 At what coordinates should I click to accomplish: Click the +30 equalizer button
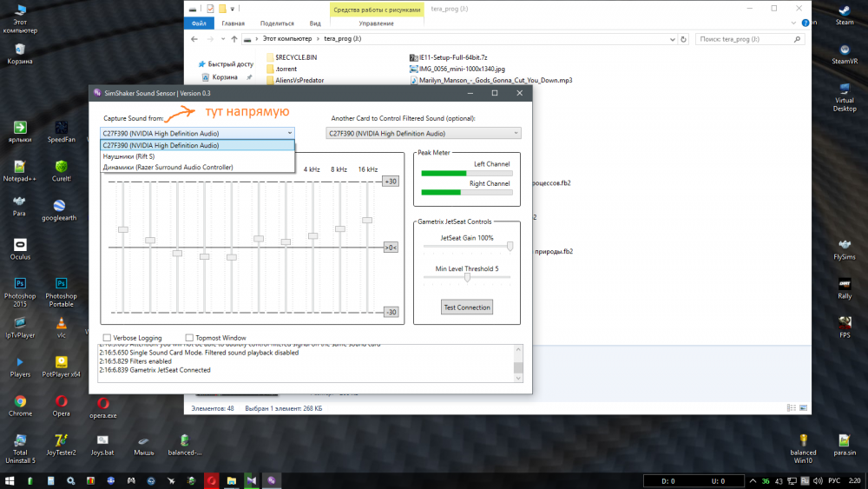pyautogui.click(x=391, y=181)
